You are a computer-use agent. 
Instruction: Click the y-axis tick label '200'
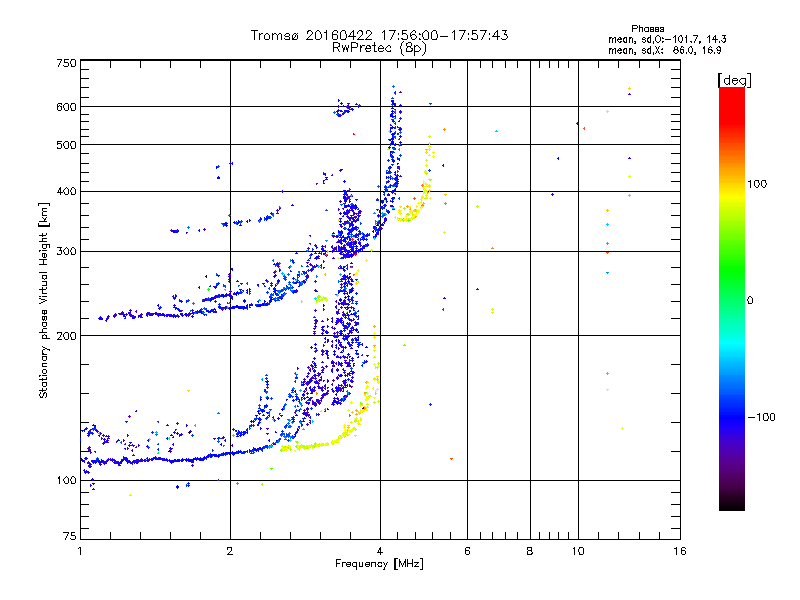point(67,336)
